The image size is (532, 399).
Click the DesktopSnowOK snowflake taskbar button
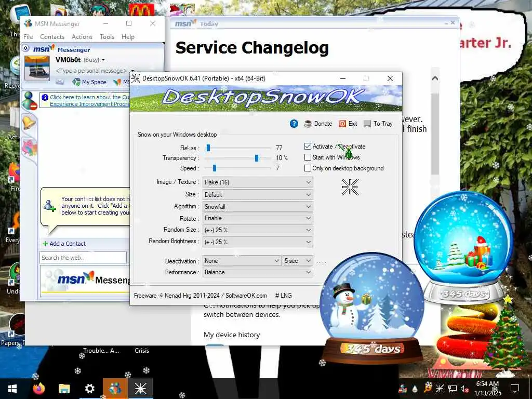tap(140, 389)
